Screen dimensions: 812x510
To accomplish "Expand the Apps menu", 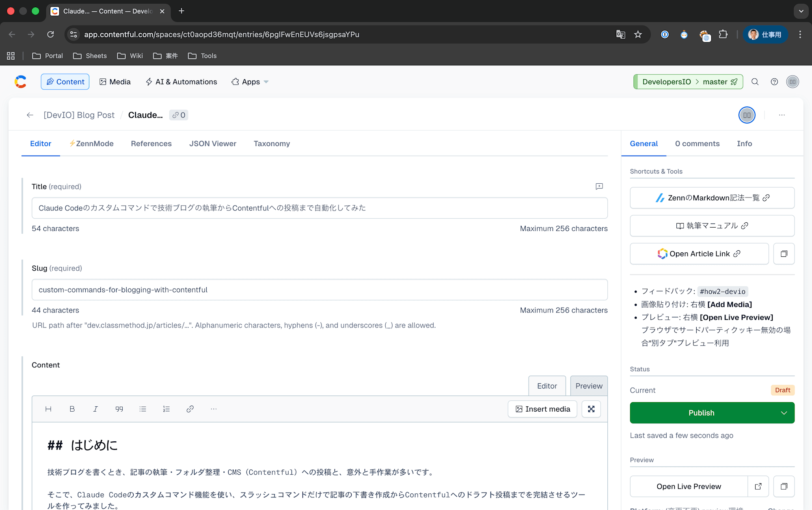I will 250,82.
